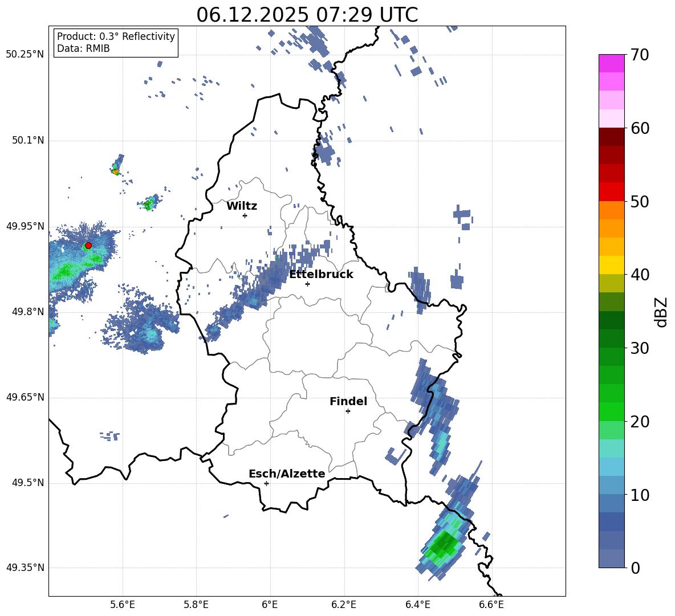Click the longitude label '6.4°E'
This screenshot has width=675, height=616.
[417, 605]
